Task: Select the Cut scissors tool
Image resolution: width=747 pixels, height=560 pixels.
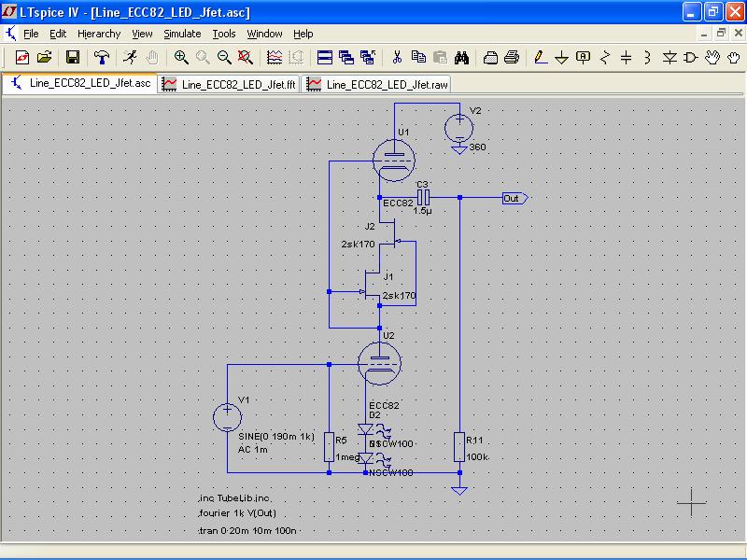Action: (x=397, y=58)
